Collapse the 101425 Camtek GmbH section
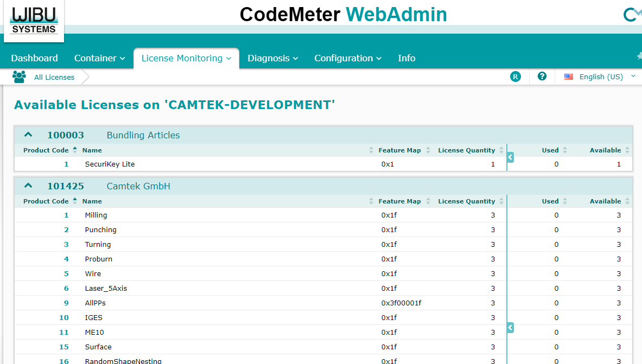 [x=28, y=185]
